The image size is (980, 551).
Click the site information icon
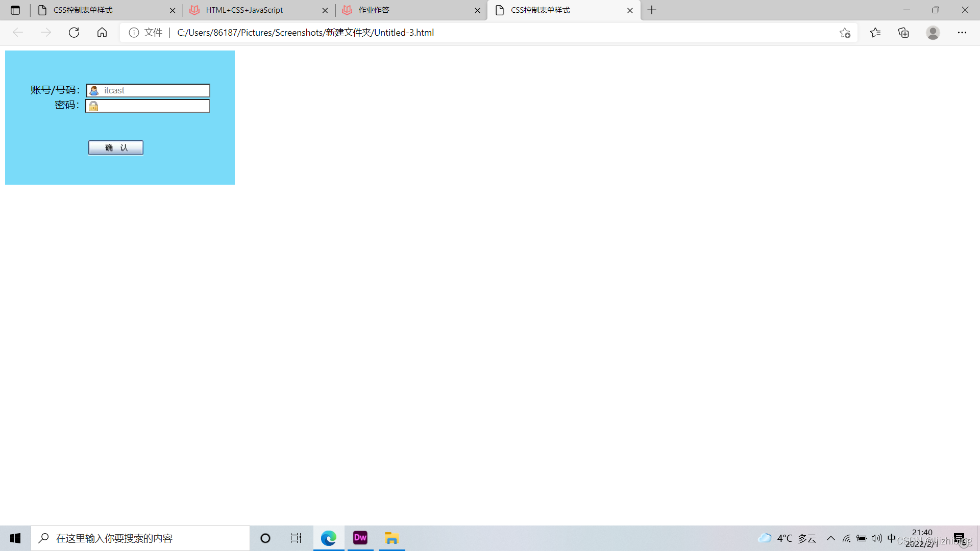134,33
